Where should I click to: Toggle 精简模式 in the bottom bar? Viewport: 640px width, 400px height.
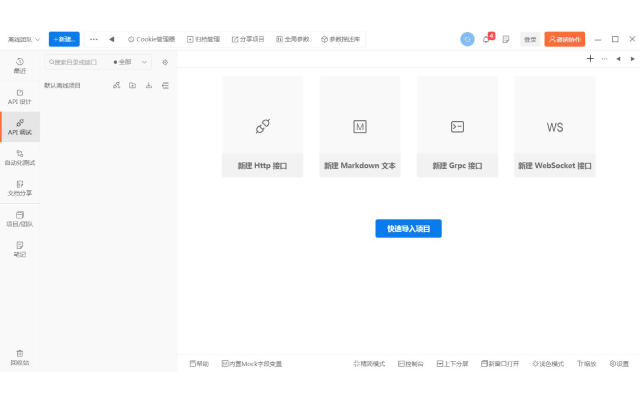pyautogui.click(x=369, y=364)
